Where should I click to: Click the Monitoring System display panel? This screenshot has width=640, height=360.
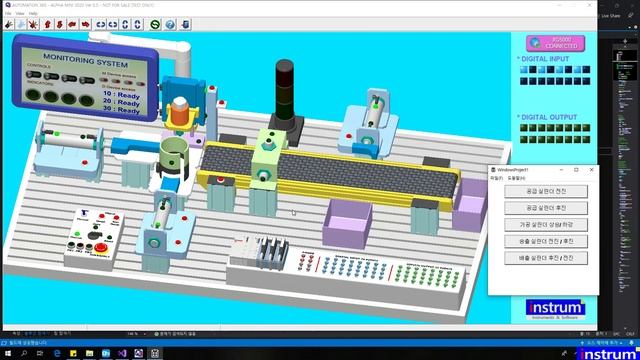(85, 78)
